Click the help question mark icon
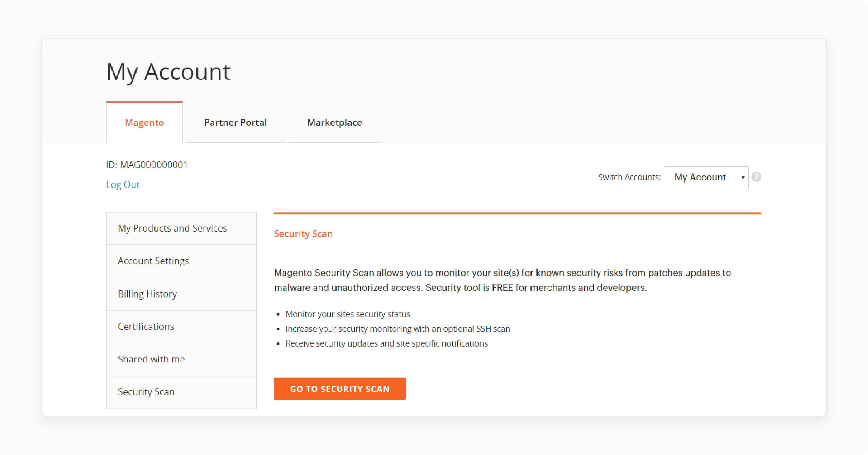The width and height of the screenshot is (868, 455). [x=756, y=177]
